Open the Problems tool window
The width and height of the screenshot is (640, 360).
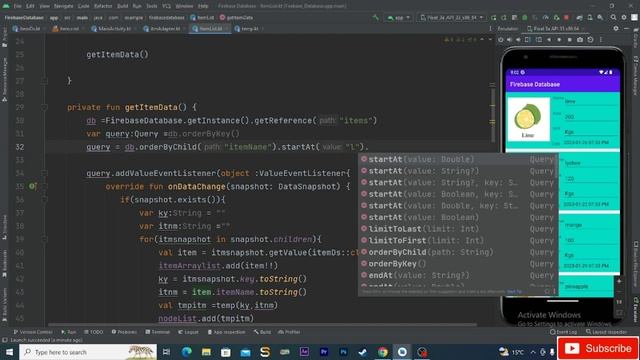(124, 332)
